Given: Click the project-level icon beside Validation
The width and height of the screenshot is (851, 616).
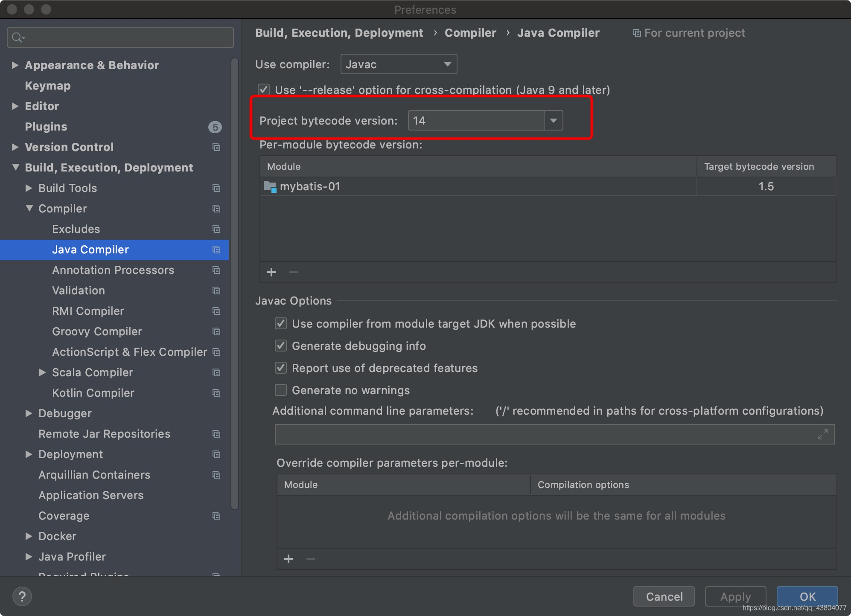Looking at the screenshot, I should coord(216,291).
